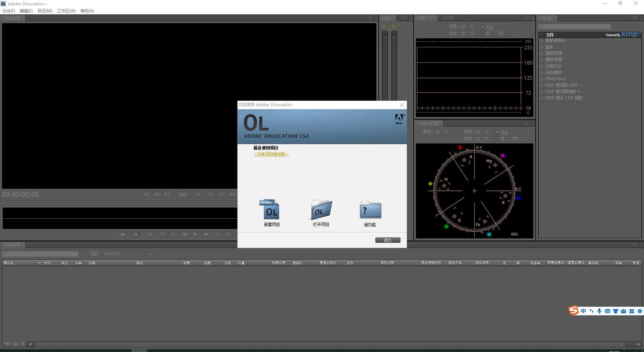The image size is (644, 352).
Task: Select 完全 radio button in vectorscope panel
Action: (x=497, y=132)
